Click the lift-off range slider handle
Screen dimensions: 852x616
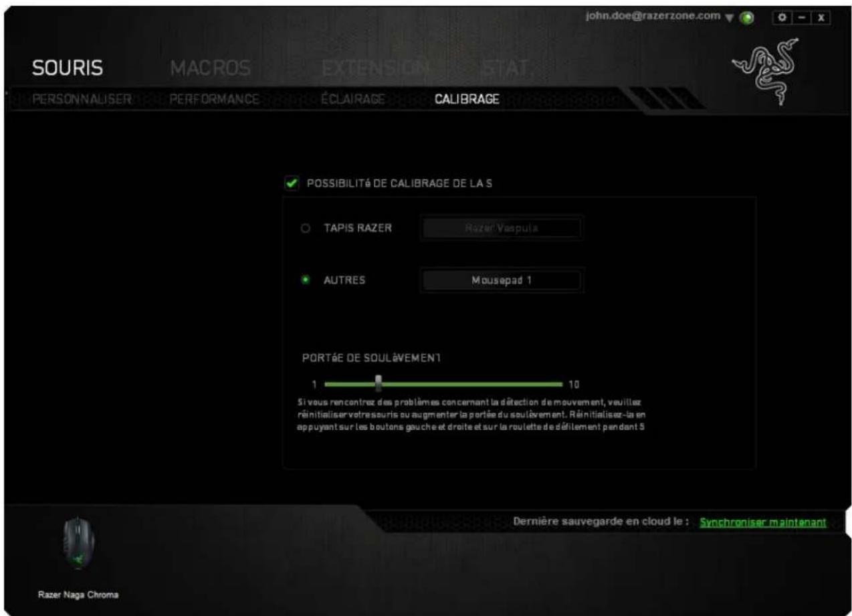pyautogui.click(x=379, y=383)
